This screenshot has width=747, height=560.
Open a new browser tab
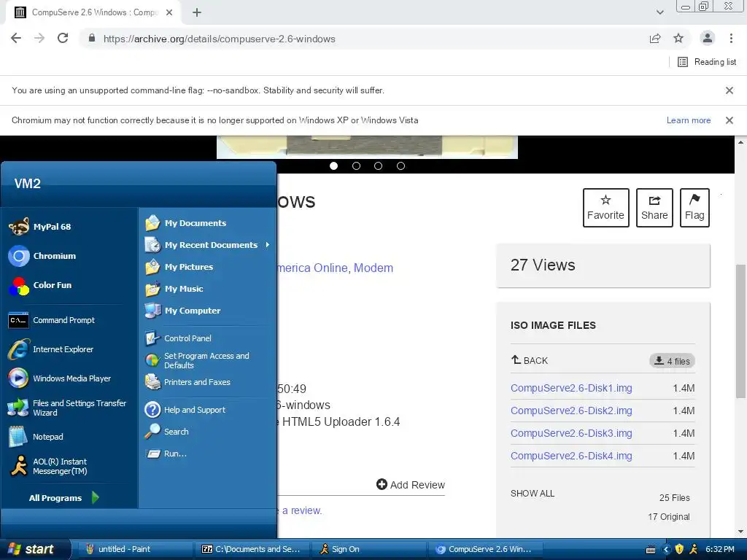pos(197,12)
